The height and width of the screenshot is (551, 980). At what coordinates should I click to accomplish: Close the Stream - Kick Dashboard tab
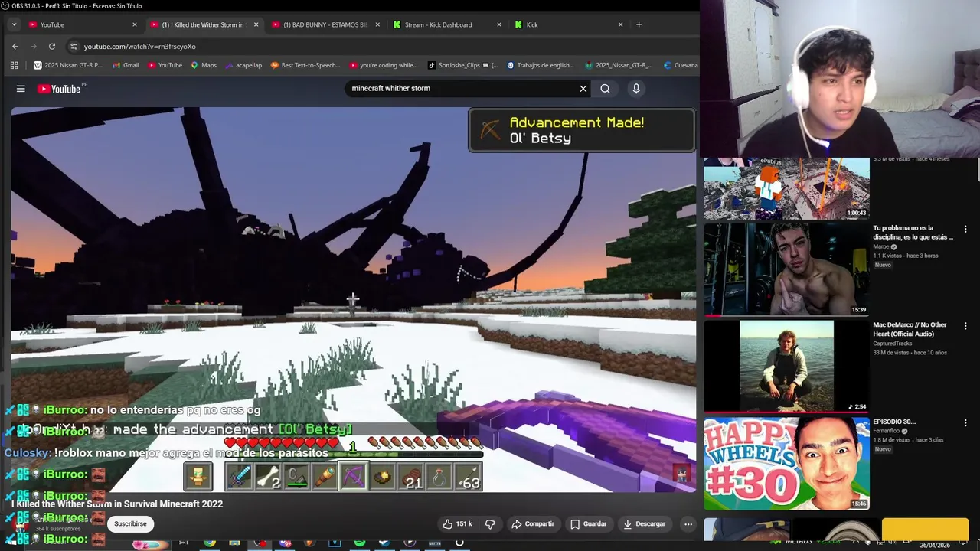(x=499, y=24)
